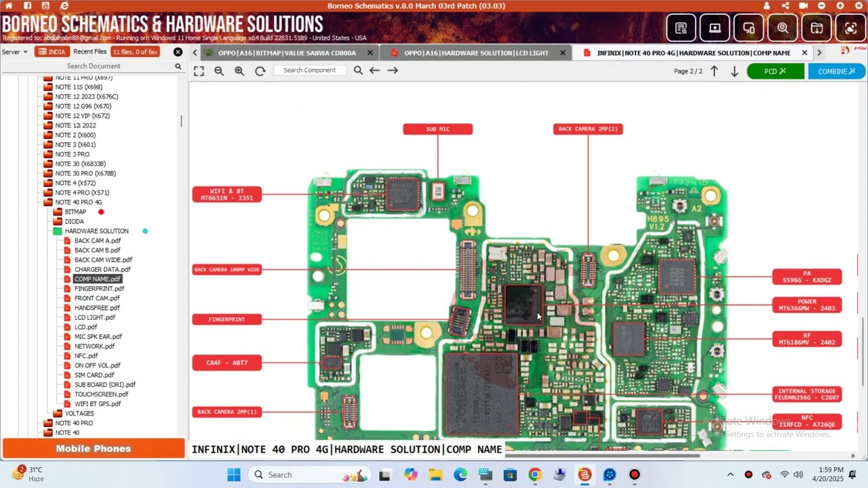Switch to OPPO A16 LCD LIGHT tab
Image resolution: width=868 pixels, height=488 pixels.
[x=476, y=53]
